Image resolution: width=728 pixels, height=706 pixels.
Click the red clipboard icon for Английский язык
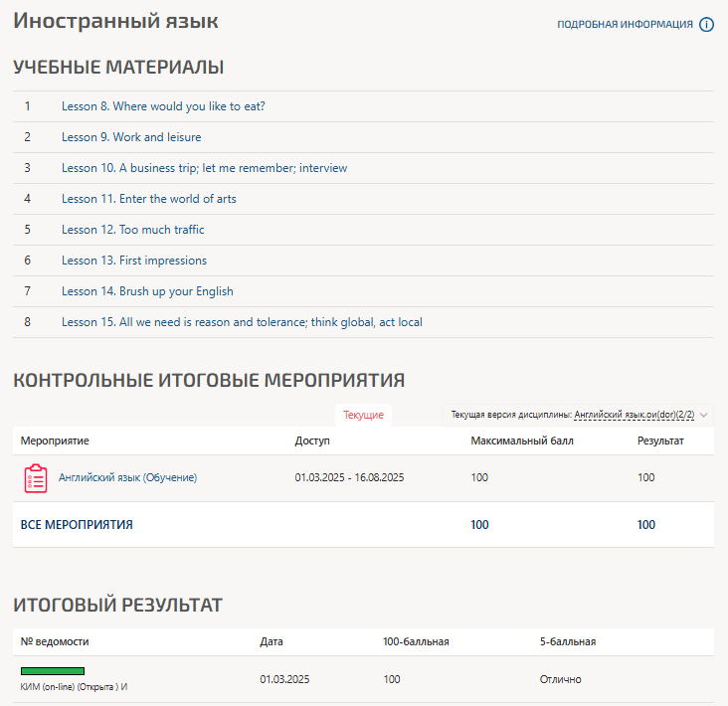(x=35, y=478)
